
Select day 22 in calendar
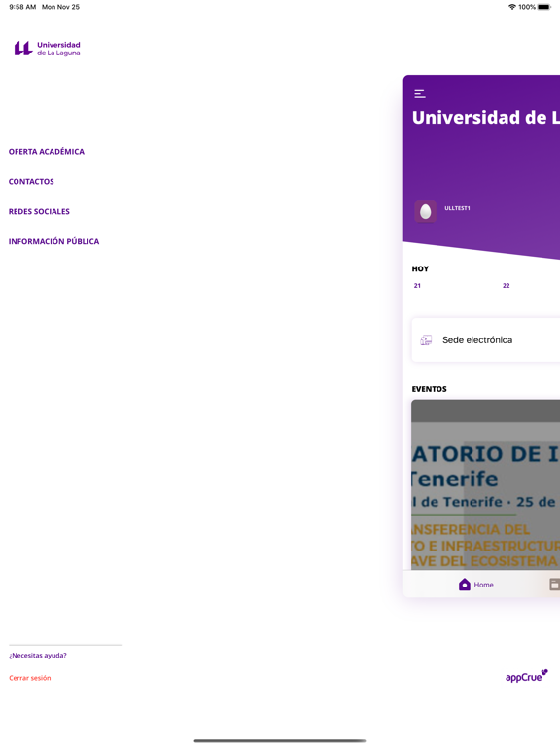(507, 286)
